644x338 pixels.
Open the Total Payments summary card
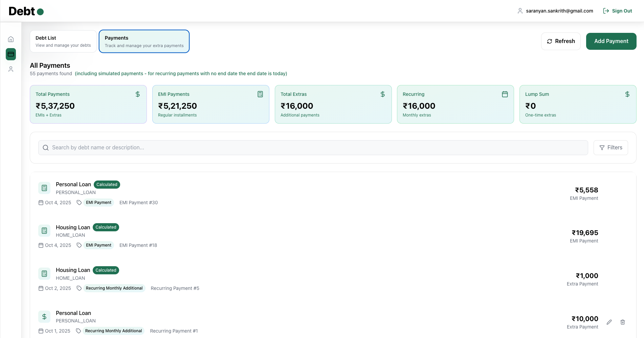coord(88,104)
